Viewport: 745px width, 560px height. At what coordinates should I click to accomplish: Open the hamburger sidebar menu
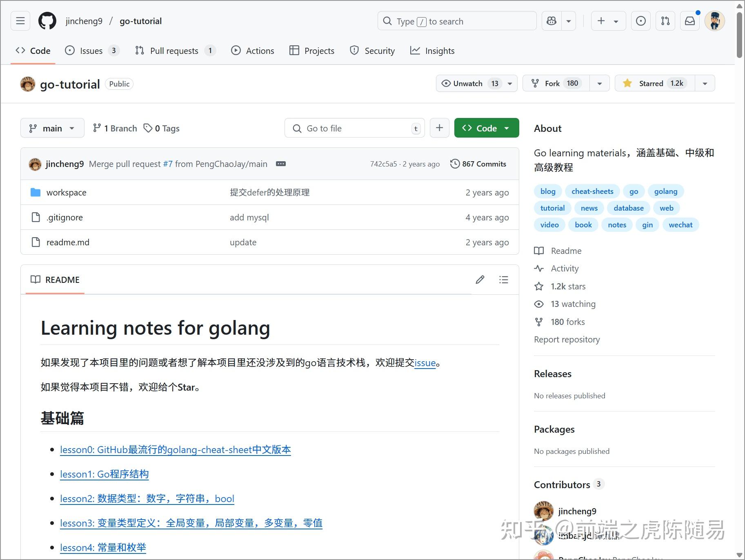coord(20,21)
